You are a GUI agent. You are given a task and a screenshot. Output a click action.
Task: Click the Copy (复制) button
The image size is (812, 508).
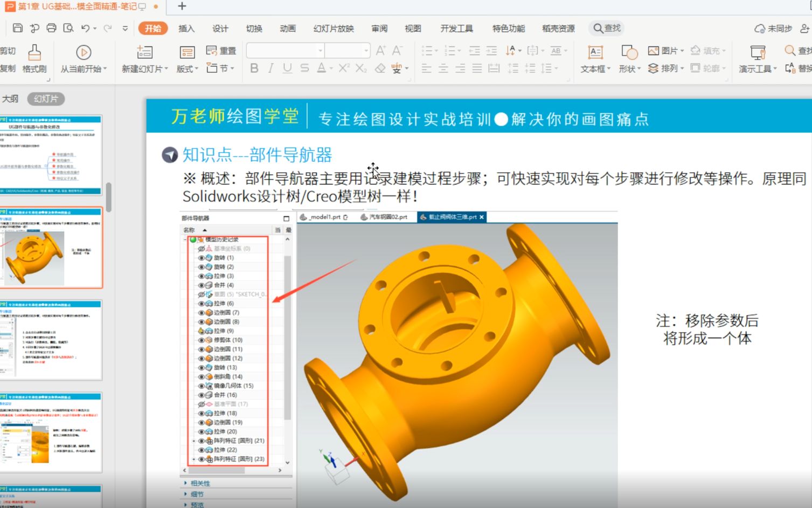(8, 68)
